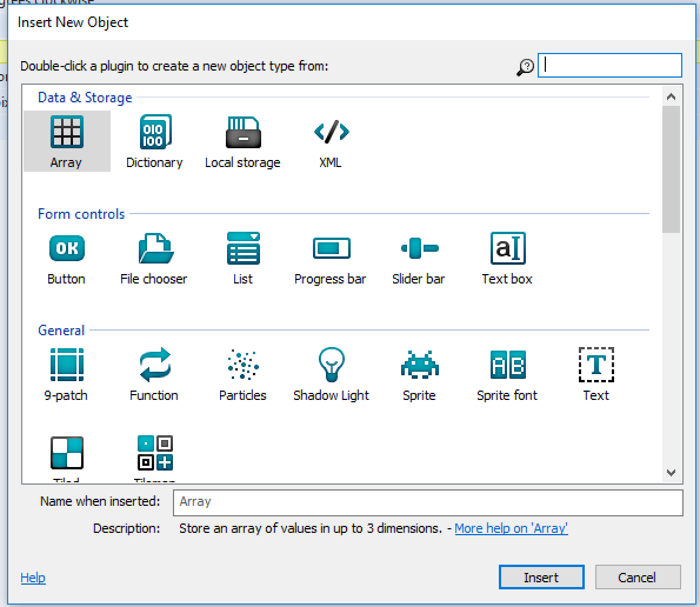
Task: Select the Tilemap plugin icon
Action: [x=155, y=452]
